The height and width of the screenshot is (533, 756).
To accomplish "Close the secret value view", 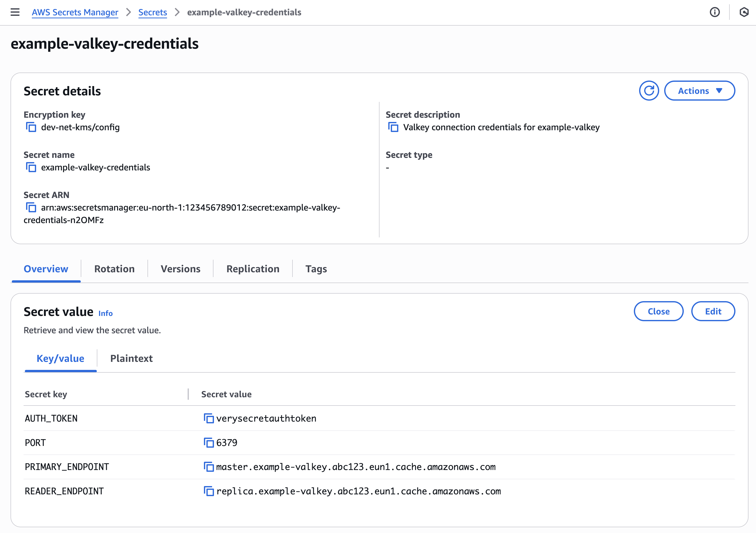I will (x=658, y=311).
